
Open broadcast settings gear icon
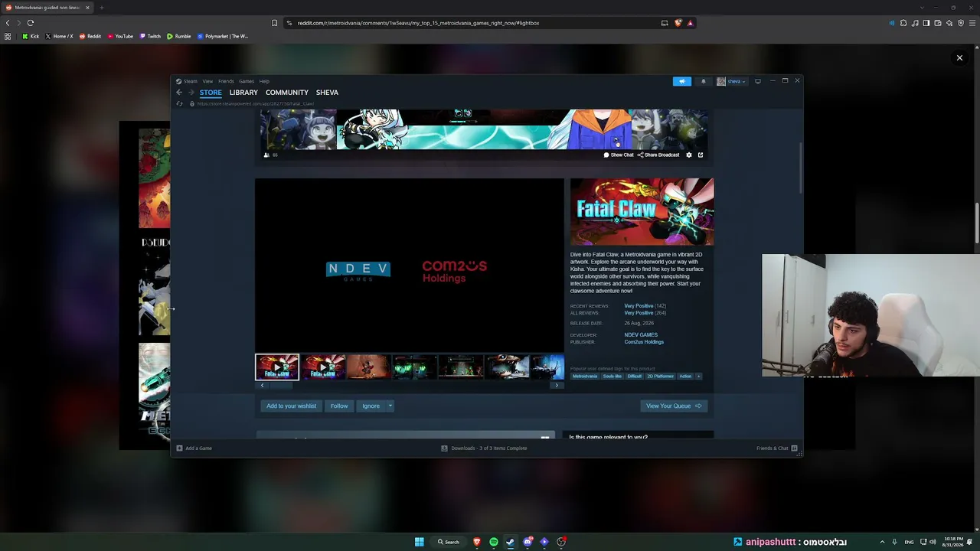pyautogui.click(x=689, y=155)
